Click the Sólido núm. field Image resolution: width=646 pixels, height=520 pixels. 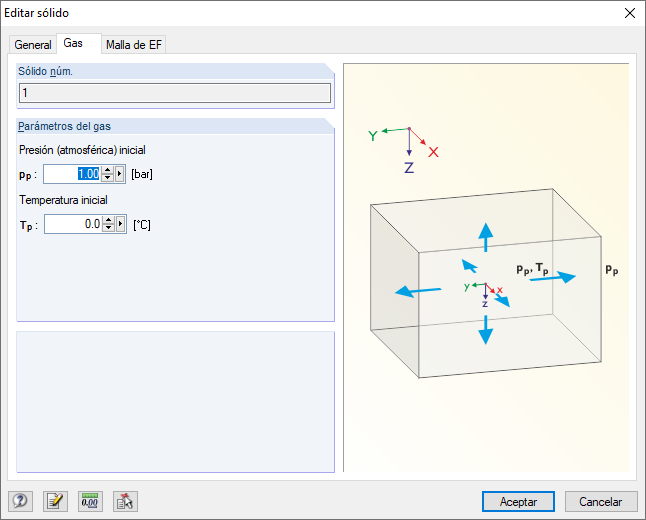click(175, 93)
